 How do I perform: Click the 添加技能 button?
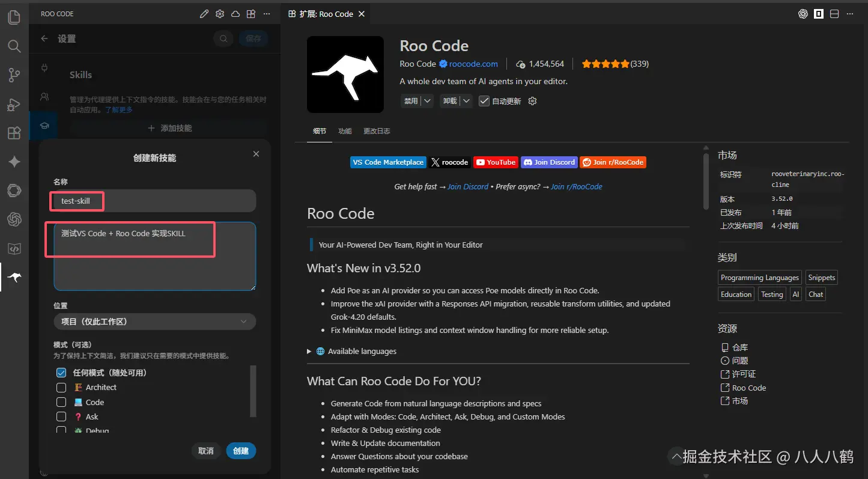(169, 128)
